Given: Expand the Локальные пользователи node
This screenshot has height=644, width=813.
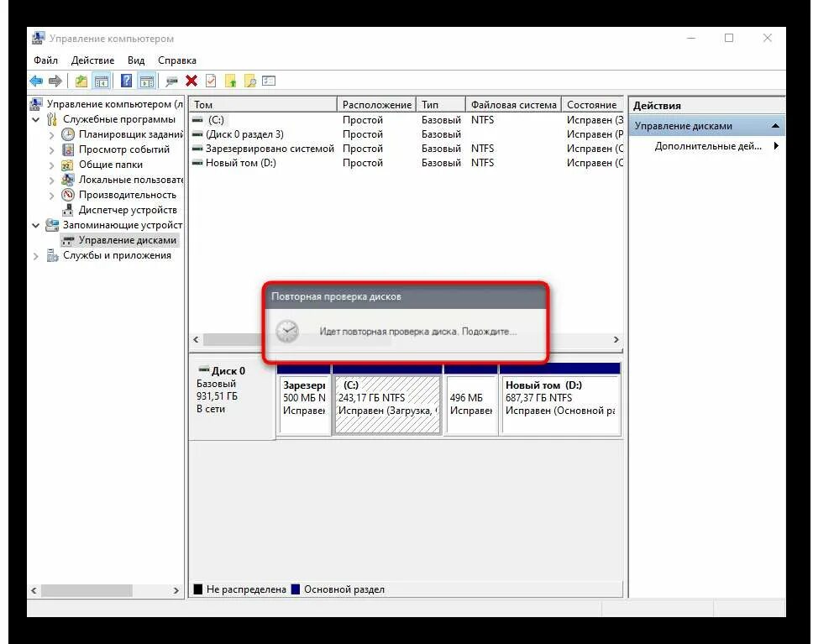Looking at the screenshot, I should coord(51,180).
